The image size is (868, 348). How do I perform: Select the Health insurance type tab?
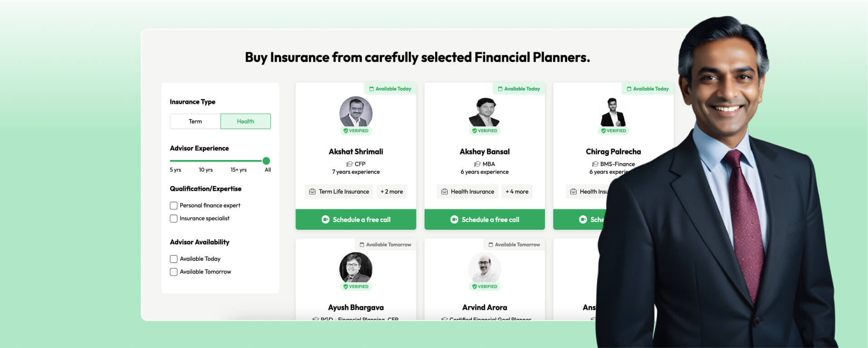pos(245,121)
